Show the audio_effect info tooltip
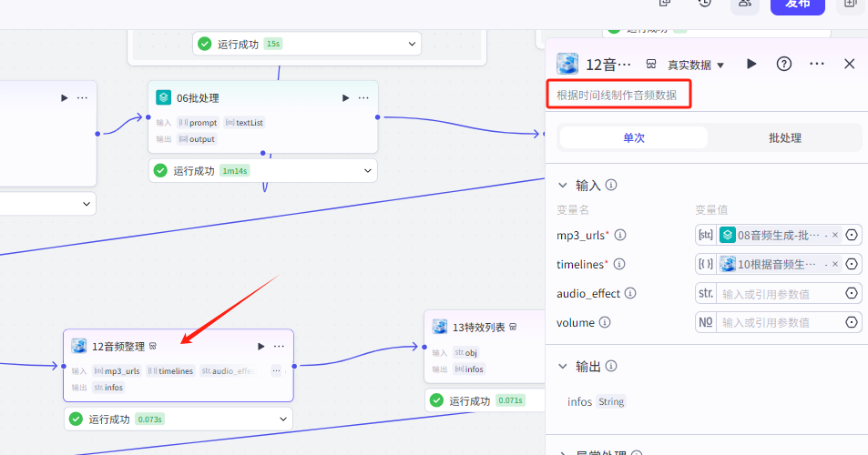 coord(630,293)
